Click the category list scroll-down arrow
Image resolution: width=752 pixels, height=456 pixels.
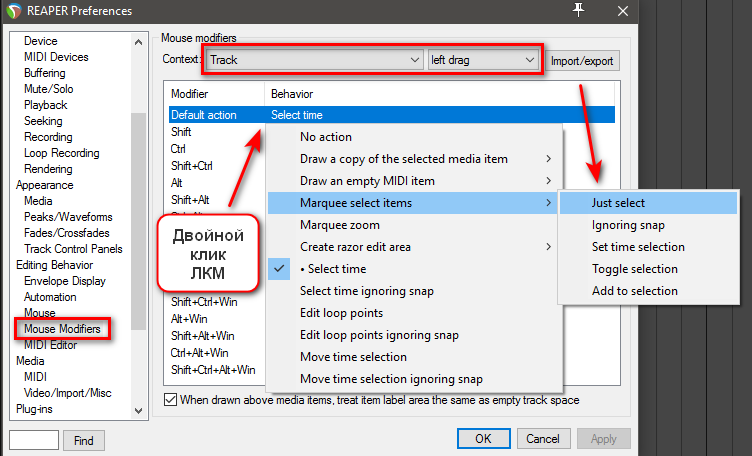pyautogui.click(x=138, y=410)
